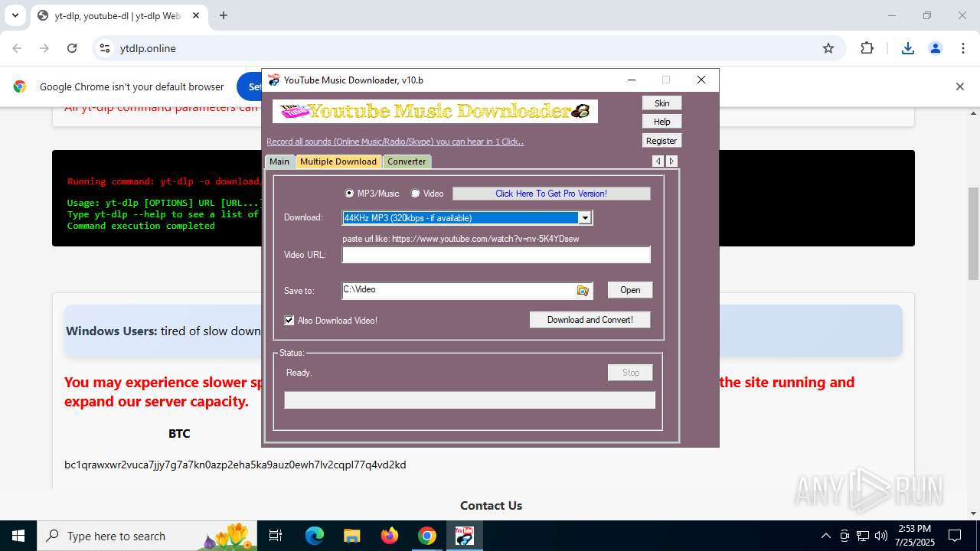Open Chrome extensions puzzle icon

867,48
